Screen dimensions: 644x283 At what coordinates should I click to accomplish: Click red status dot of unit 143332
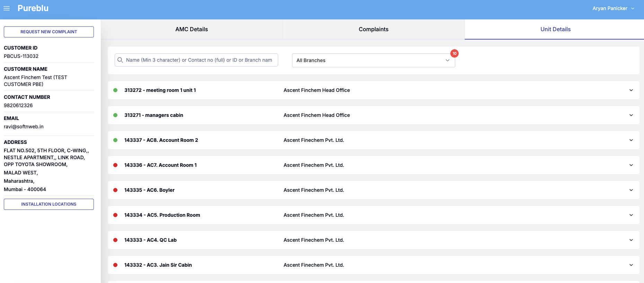pos(115,265)
